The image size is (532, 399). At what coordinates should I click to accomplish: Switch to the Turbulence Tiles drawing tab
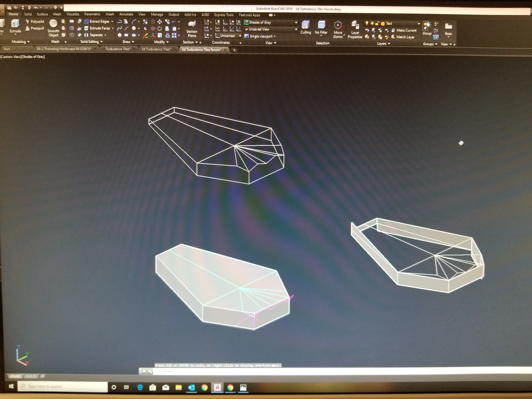118,49
